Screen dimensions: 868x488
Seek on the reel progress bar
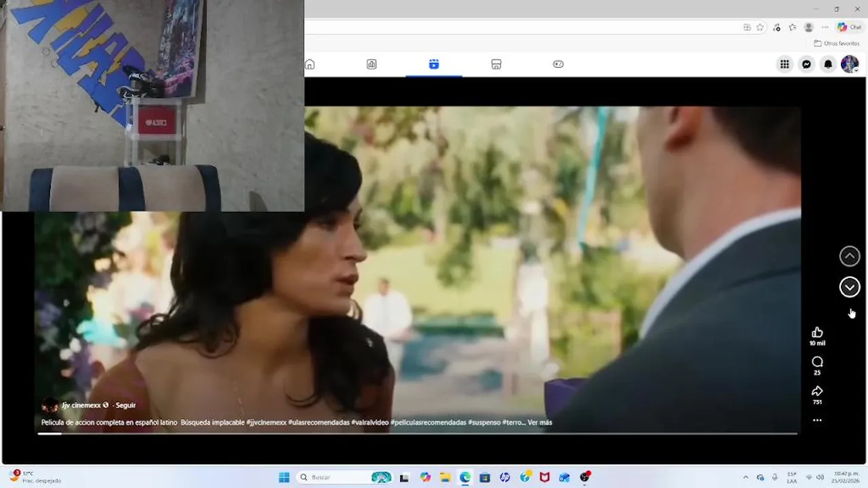pyautogui.click(x=417, y=433)
